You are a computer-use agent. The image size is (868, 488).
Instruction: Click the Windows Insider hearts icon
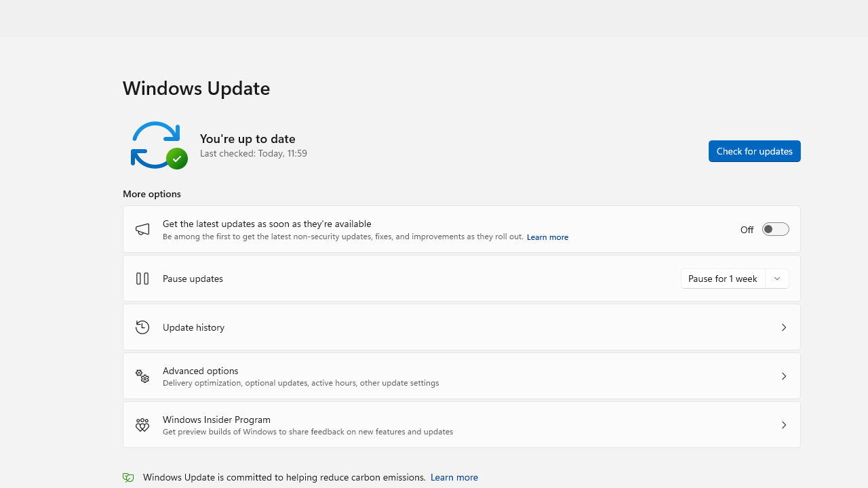pos(142,425)
